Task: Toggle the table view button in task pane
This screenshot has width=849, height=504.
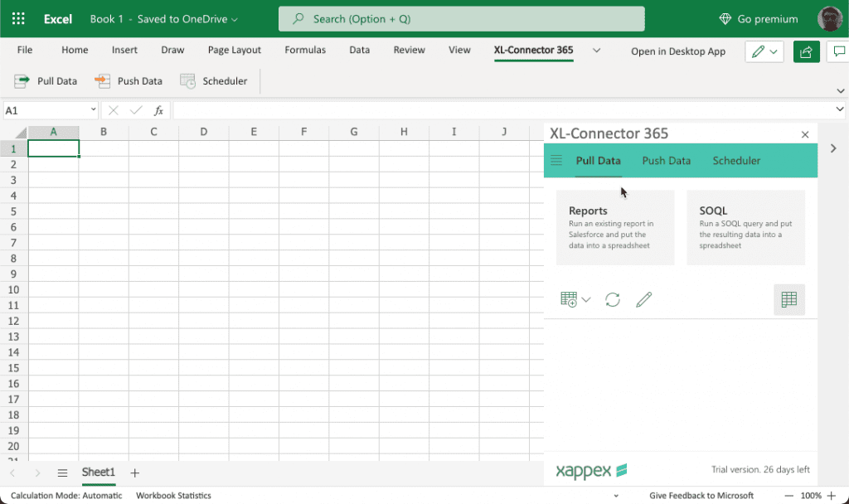Action: 788,299
